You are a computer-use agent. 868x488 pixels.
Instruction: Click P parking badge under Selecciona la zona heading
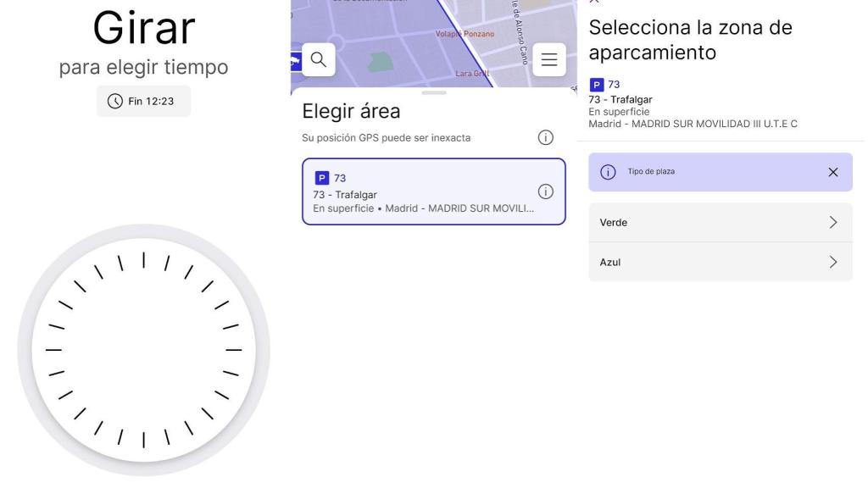pos(596,85)
